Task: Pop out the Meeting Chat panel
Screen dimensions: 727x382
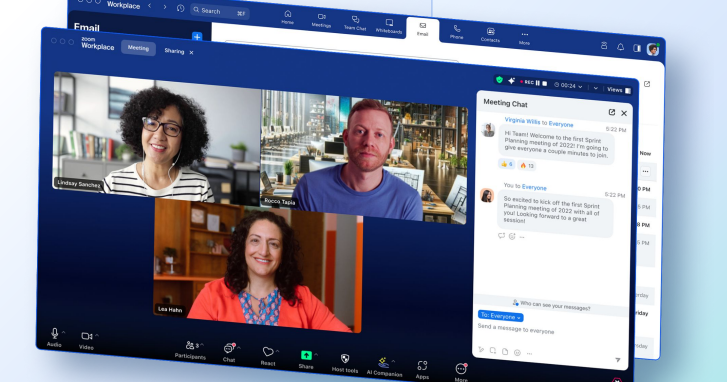Action: [x=612, y=112]
